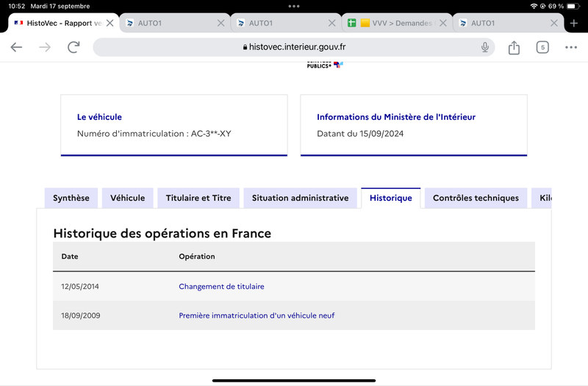Screen dimensions: 588x386
Task: Click the Datant du 15/09/2024 text
Action: (360, 134)
